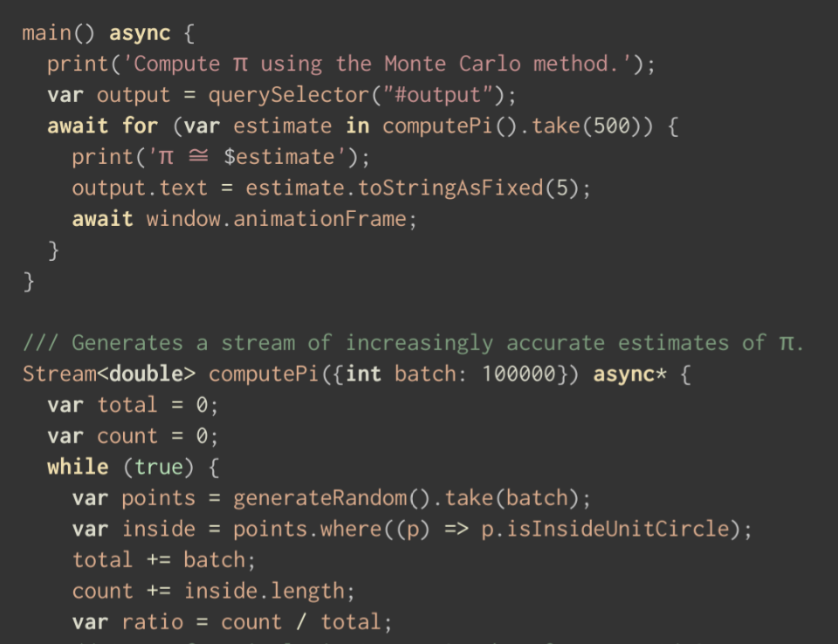
Task: Click the isInsideUnitCircle property
Action: tap(605, 529)
